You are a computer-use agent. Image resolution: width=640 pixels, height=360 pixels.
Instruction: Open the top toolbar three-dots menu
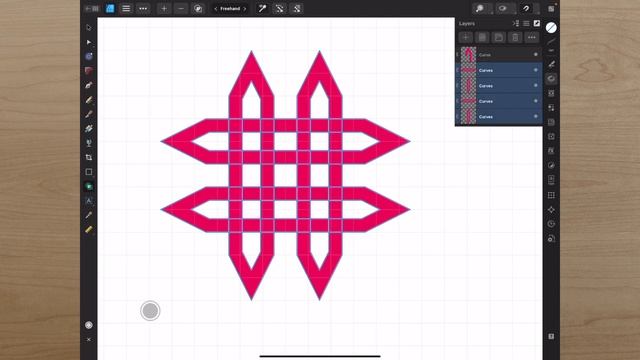tap(143, 9)
